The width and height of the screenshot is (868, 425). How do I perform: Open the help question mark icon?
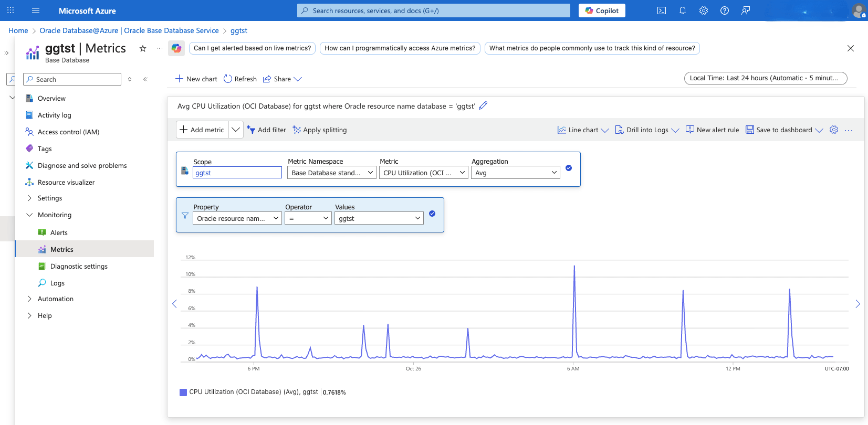(725, 10)
